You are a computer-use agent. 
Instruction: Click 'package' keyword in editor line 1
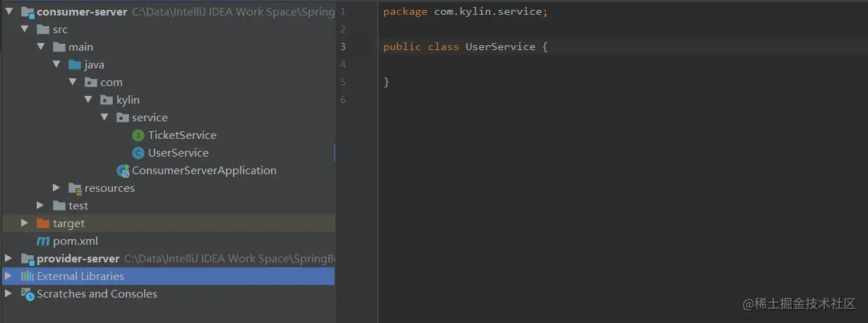[x=406, y=12]
